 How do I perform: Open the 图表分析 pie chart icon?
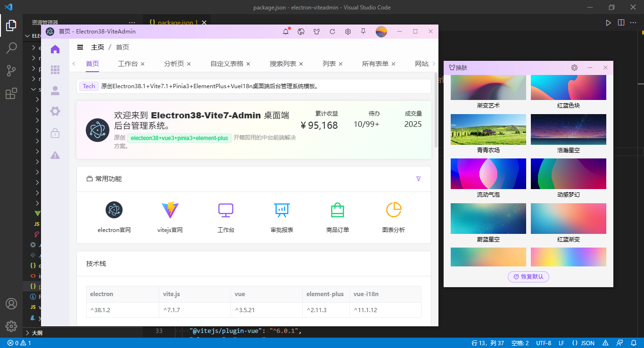[x=394, y=210]
